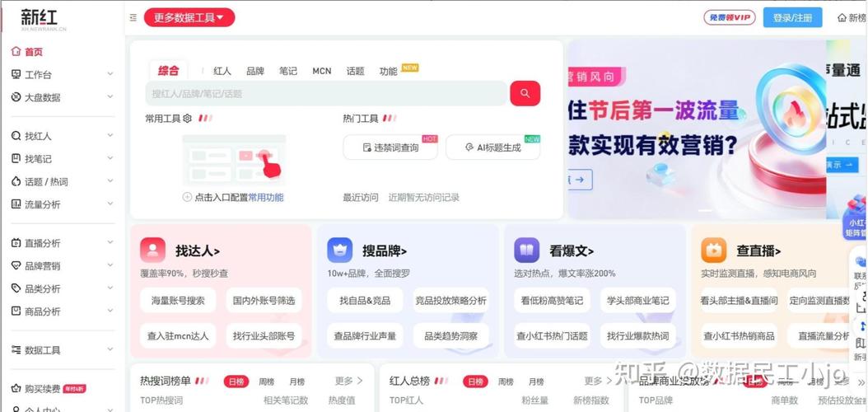Open 违禁词查询 tool
This screenshot has width=868, height=412.
pos(390,147)
